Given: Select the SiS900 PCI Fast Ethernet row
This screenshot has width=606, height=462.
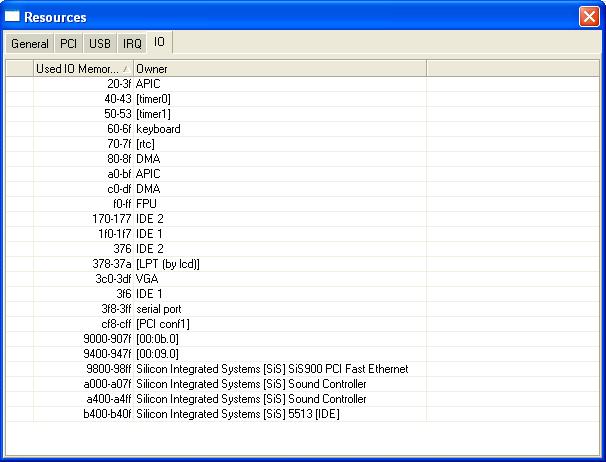Looking at the screenshot, I should 303,369.
